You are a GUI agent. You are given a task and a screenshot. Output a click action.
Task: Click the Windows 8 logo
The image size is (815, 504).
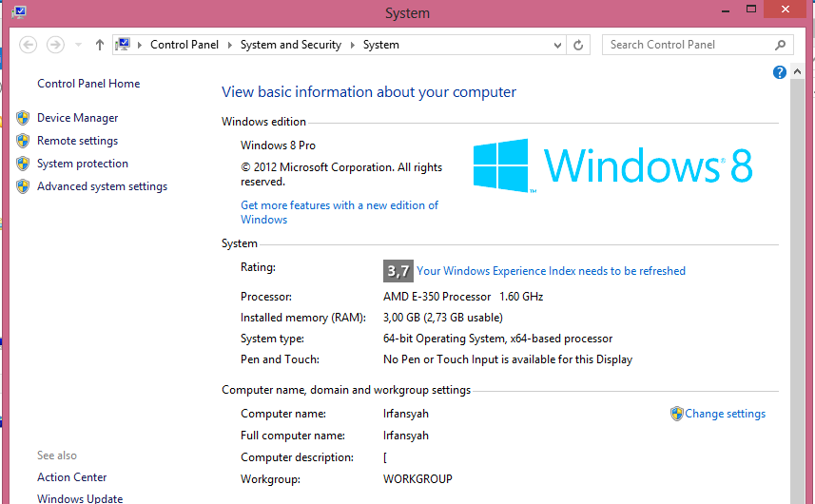click(x=612, y=165)
